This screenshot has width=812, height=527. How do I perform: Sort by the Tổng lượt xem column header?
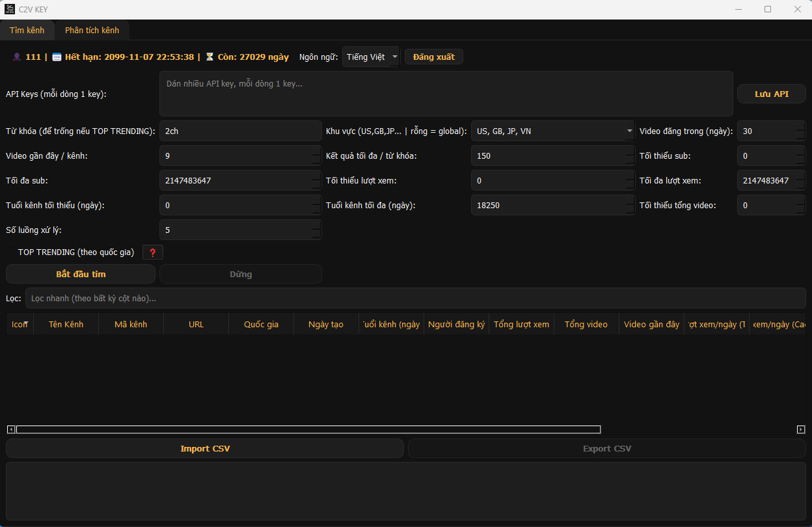pyautogui.click(x=521, y=324)
